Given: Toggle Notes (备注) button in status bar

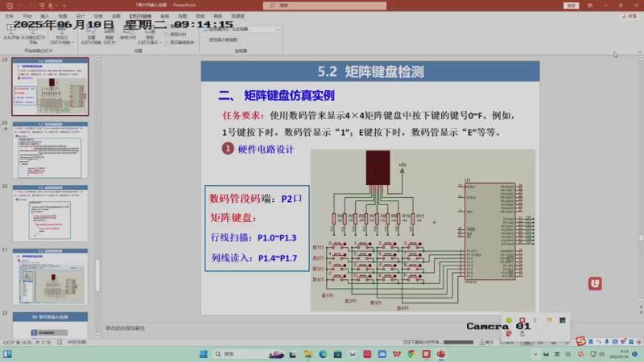Looking at the screenshot, I should pos(486,342).
